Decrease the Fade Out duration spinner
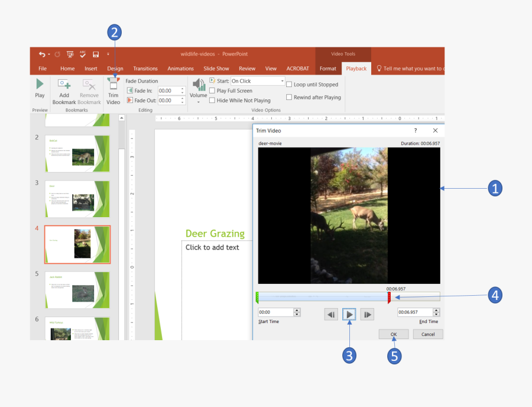This screenshot has height=407, width=532. pos(183,102)
